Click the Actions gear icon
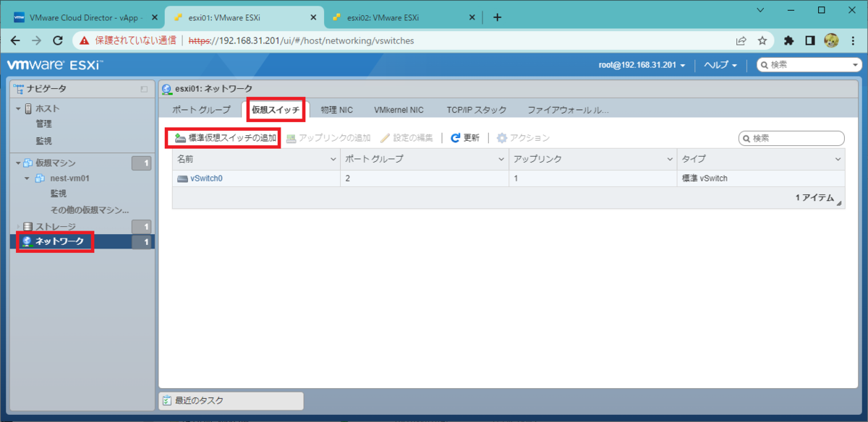Viewport: 868px width, 422px height. tap(501, 138)
